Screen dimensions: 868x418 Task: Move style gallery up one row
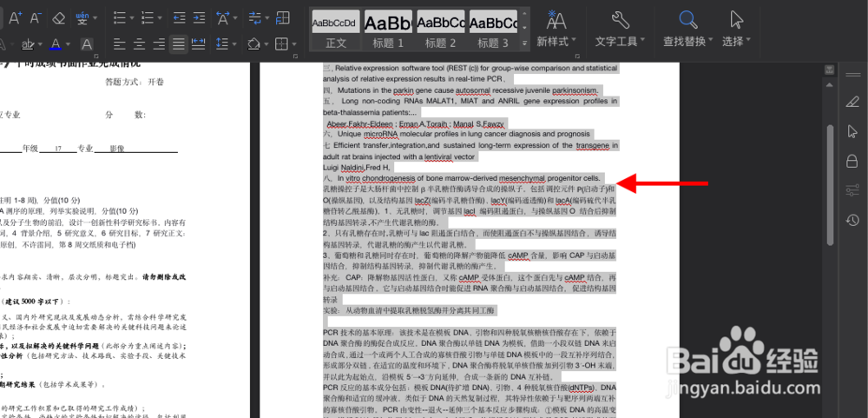click(x=525, y=13)
